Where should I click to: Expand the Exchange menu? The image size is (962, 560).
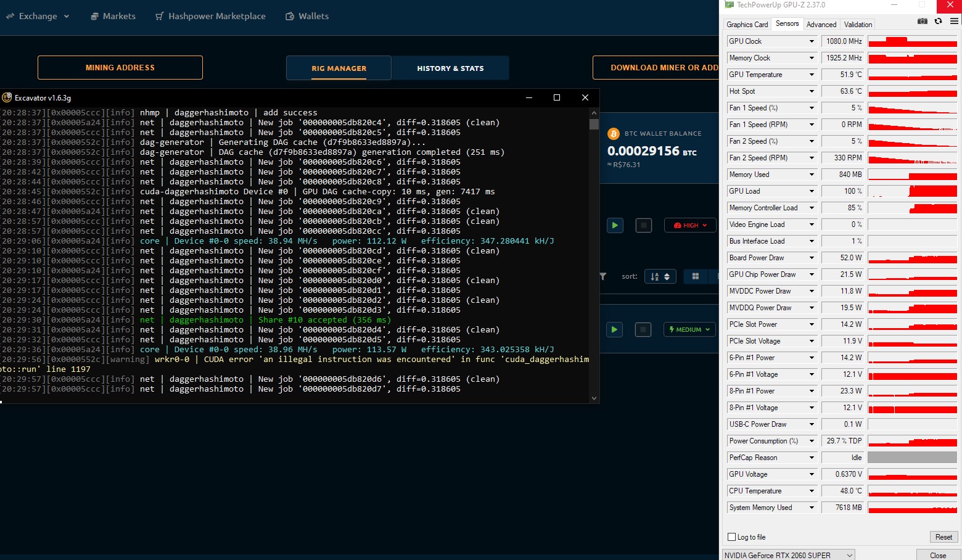tap(37, 16)
